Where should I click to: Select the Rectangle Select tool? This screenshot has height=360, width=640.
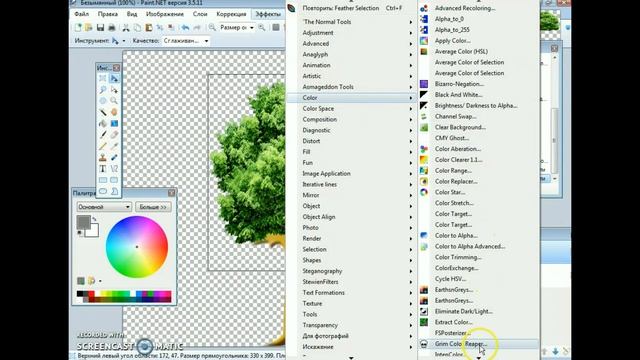click(x=103, y=78)
